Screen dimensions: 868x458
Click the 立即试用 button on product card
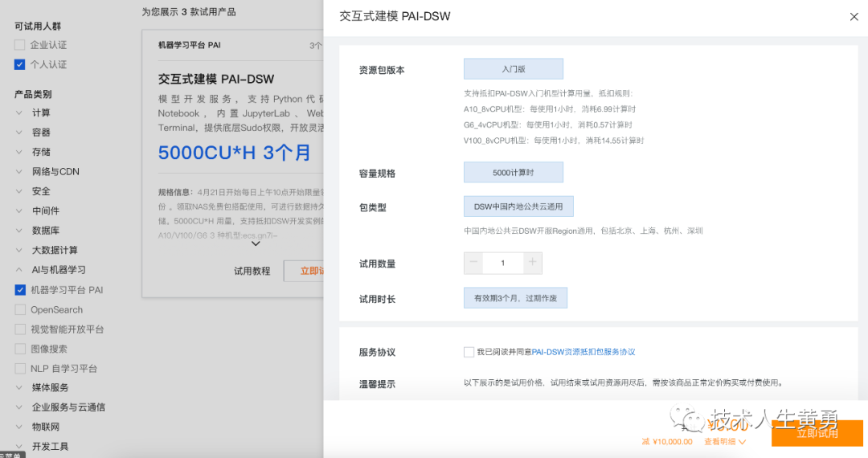[304, 271]
